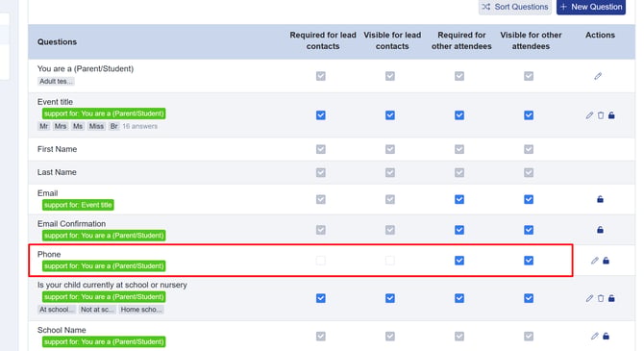644x351 pixels.
Task: Click the lock icon on Event title row
Action: pos(611,115)
